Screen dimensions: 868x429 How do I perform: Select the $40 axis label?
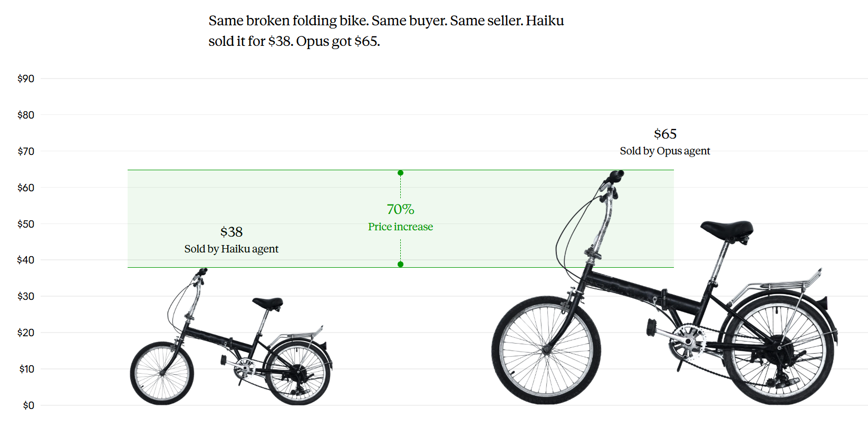(26, 260)
